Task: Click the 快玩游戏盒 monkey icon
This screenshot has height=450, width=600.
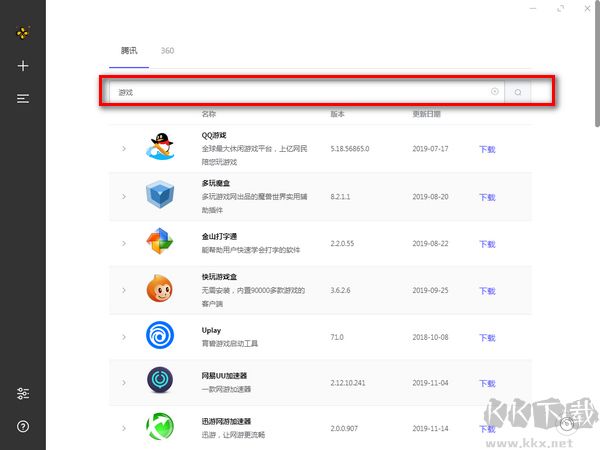Action: click(160, 288)
